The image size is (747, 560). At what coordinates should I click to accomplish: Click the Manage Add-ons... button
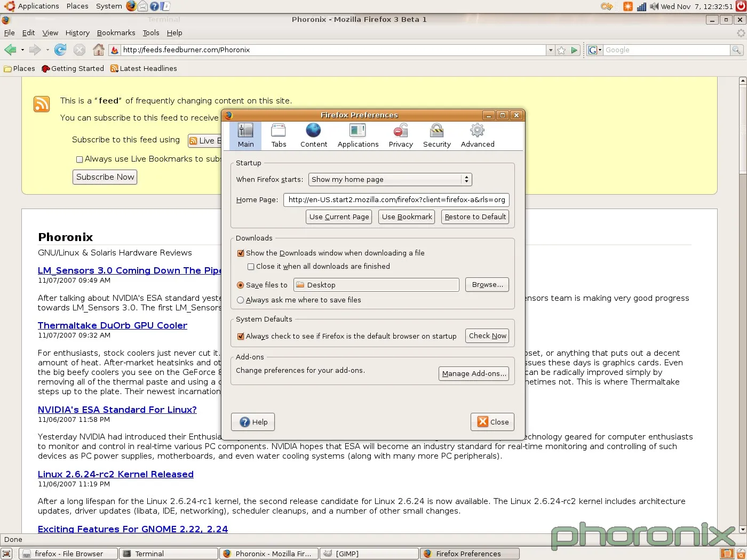click(x=474, y=373)
